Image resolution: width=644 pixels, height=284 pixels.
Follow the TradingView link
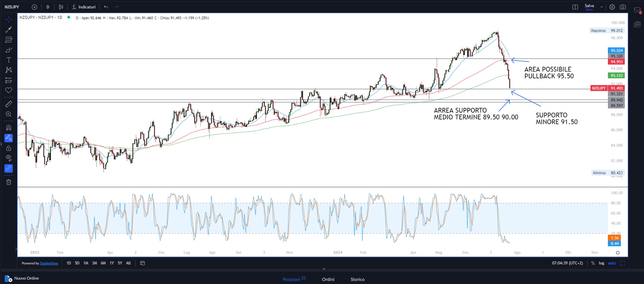coord(49,263)
